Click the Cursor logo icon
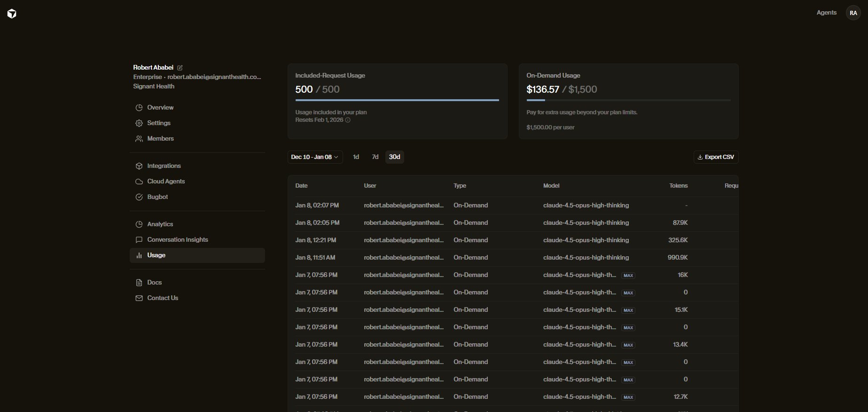The image size is (868, 412). click(12, 14)
